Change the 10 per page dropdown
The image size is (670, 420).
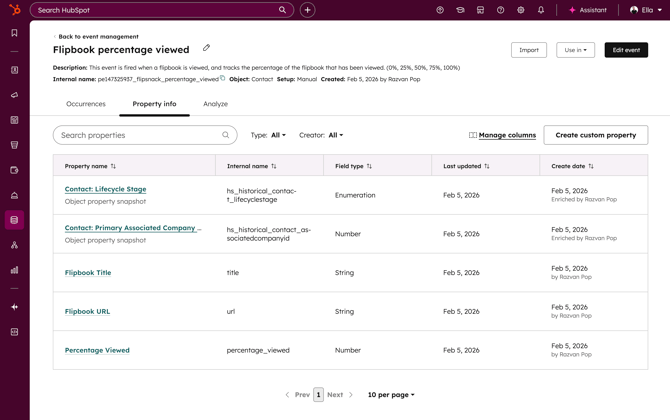(x=391, y=395)
